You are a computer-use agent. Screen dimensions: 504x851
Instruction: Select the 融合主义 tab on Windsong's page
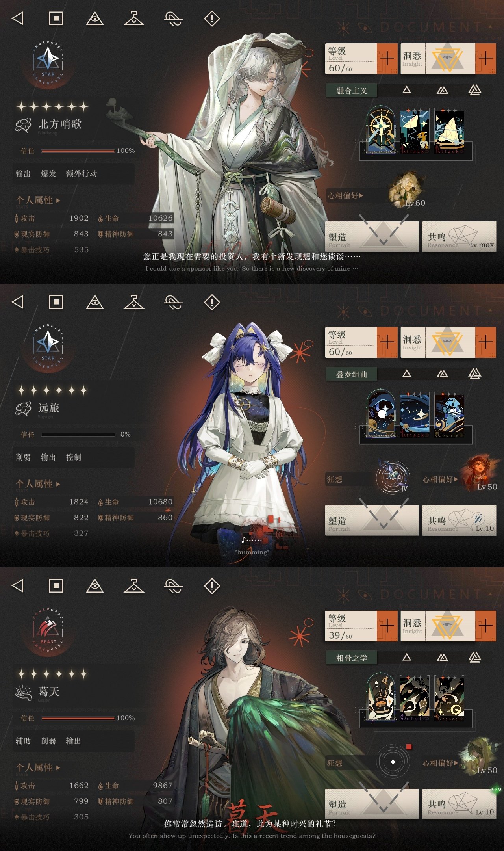pos(352,91)
